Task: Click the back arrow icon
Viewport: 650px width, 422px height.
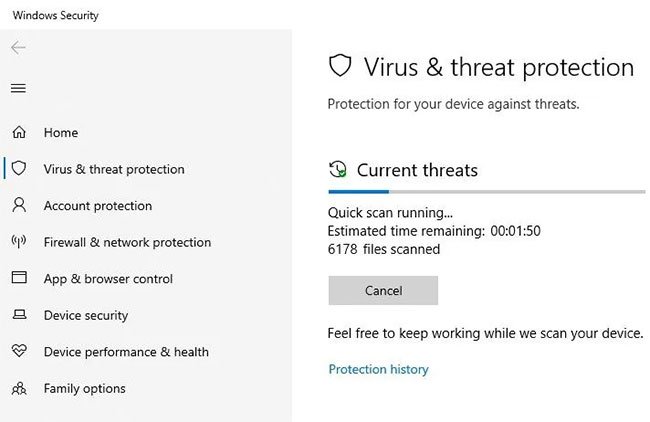Action: [18, 48]
